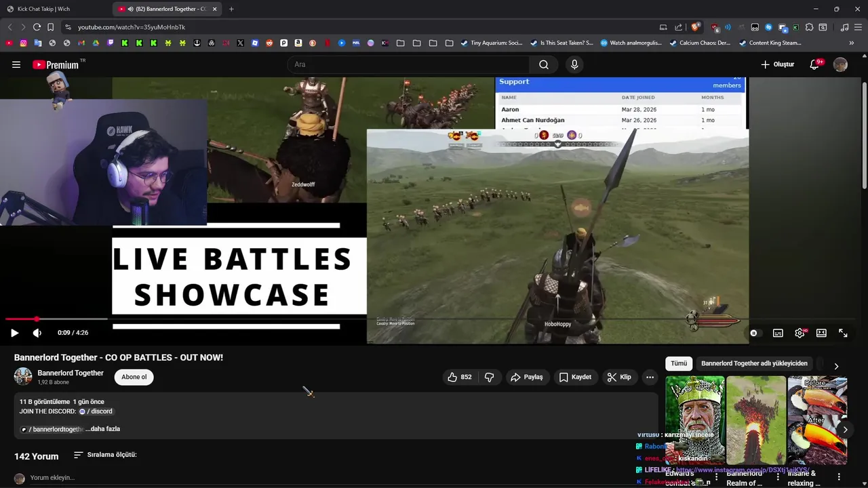Screen dimensions: 868x488
Task: Open 'Is This Seat Taken?' bookmark
Action: click(561, 43)
